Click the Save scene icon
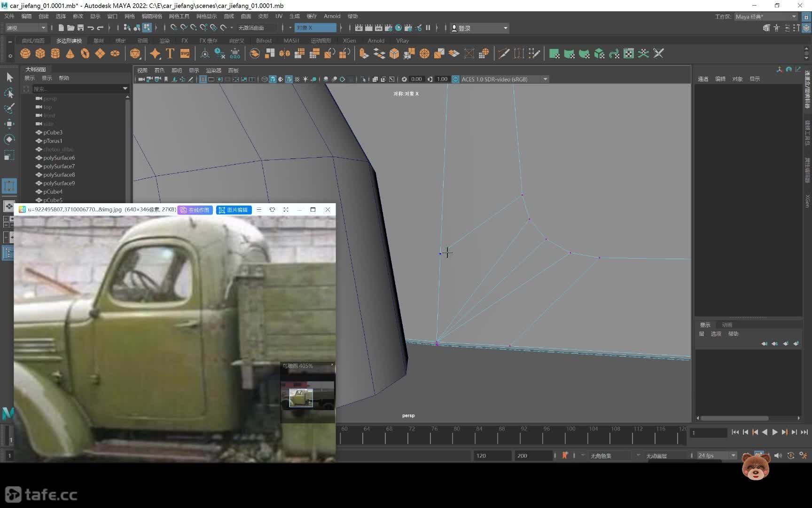The width and height of the screenshot is (812, 508). [80, 28]
